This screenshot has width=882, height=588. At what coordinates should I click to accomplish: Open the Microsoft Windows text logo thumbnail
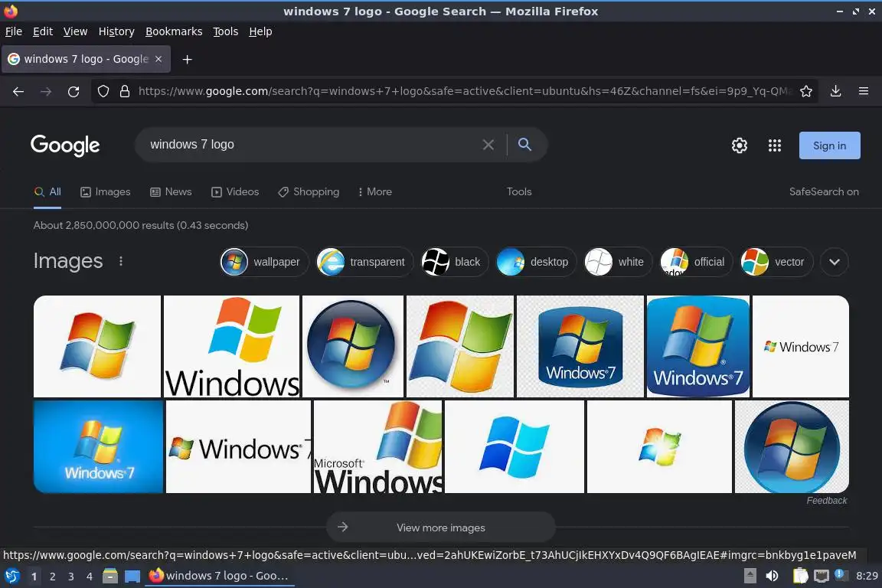pyautogui.click(x=378, y=447)
